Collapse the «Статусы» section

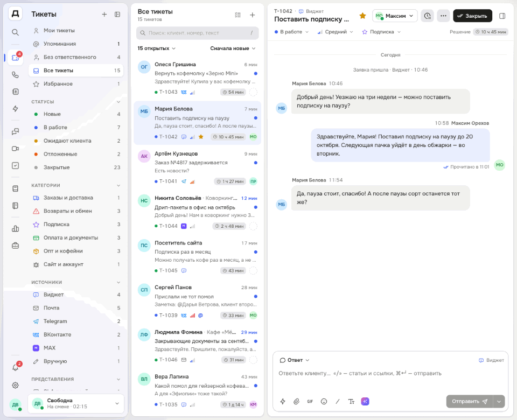click(x=118, y=102)
